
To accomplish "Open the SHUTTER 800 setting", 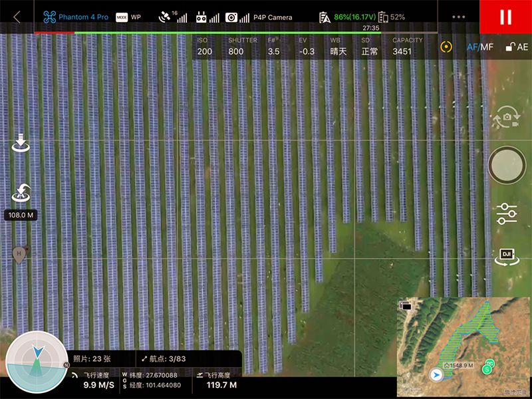I will click(x=242, y=46).
